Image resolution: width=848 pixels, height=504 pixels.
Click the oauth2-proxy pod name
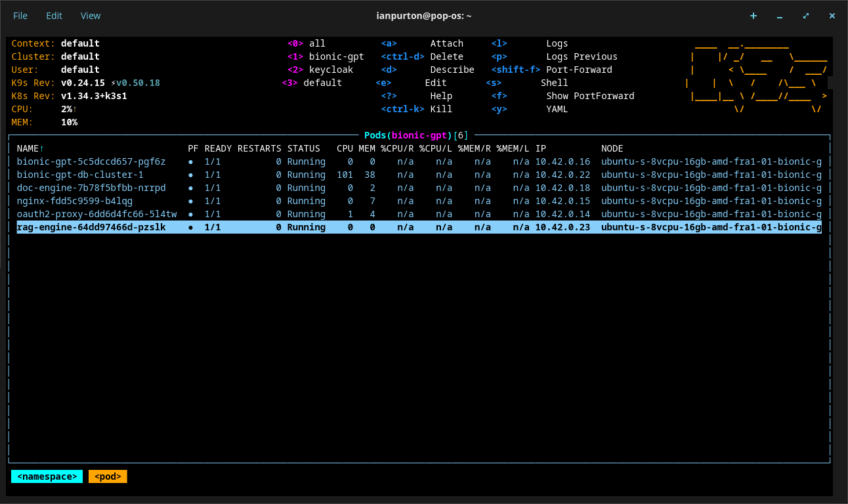click(96, 214)
